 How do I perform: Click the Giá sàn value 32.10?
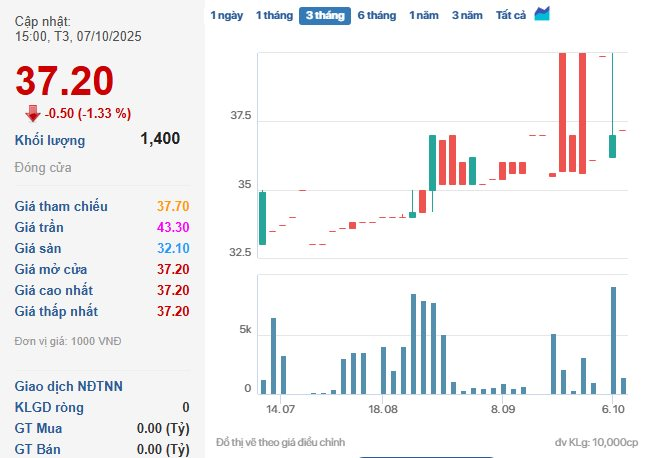coord(173,248)
